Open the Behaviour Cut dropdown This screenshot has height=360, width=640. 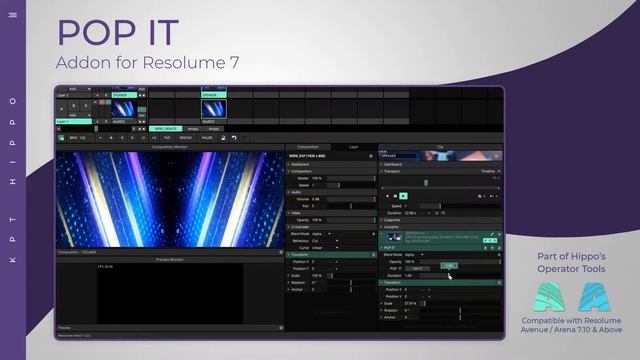[x=325, y=241]
